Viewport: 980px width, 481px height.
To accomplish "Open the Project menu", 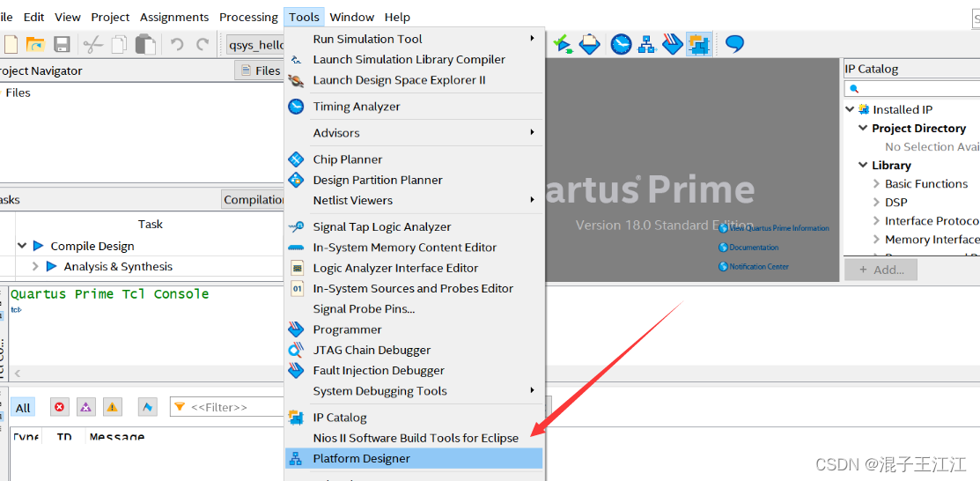I will pyautogui.click(x=111, y=17).
